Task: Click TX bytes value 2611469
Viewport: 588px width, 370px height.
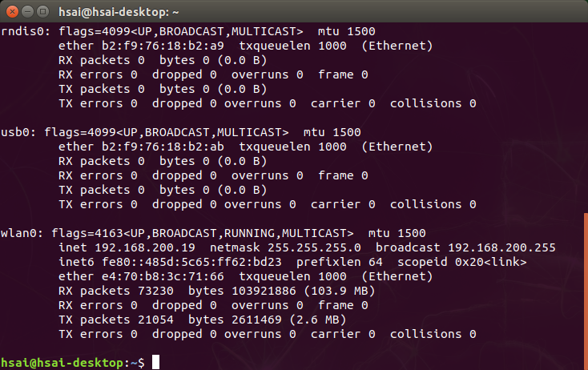Action: [x=256, y=320]
